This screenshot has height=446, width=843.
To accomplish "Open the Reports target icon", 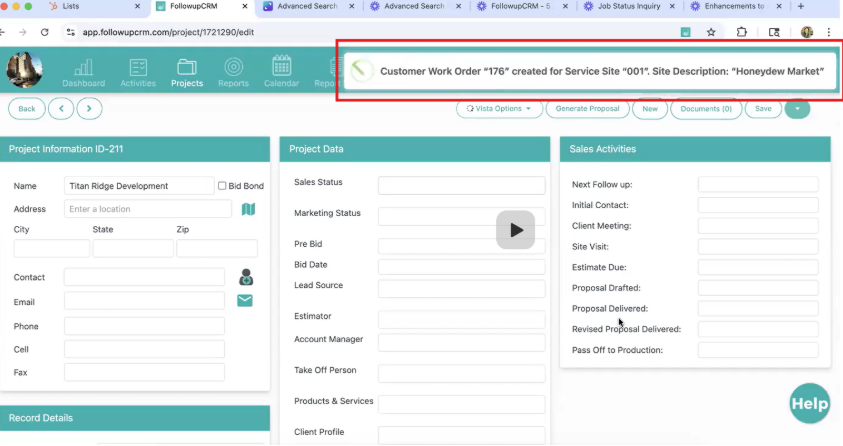I will (233, 73).
